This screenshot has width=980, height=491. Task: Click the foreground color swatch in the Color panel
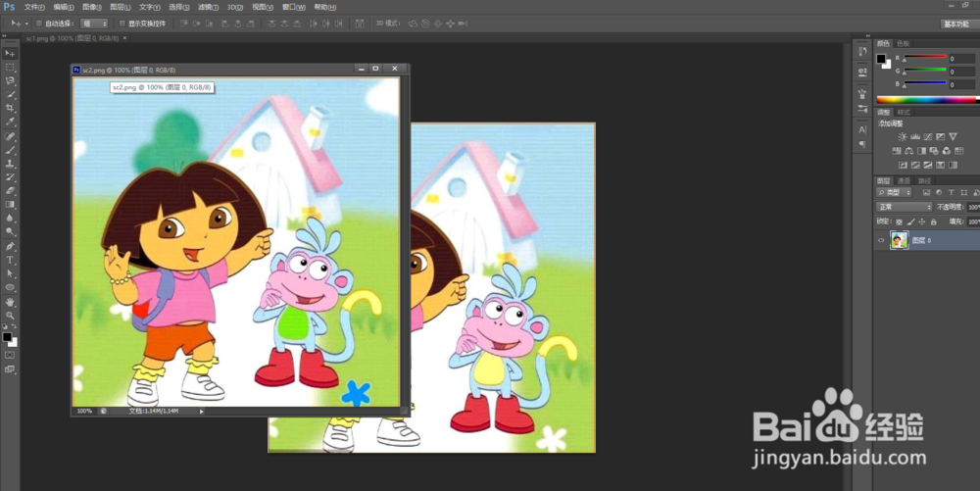pyautogui.click(x=881, y=59)
